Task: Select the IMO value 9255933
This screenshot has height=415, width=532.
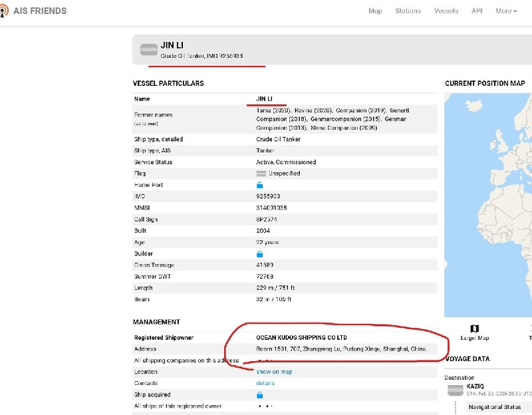Action: pos(268,196)
